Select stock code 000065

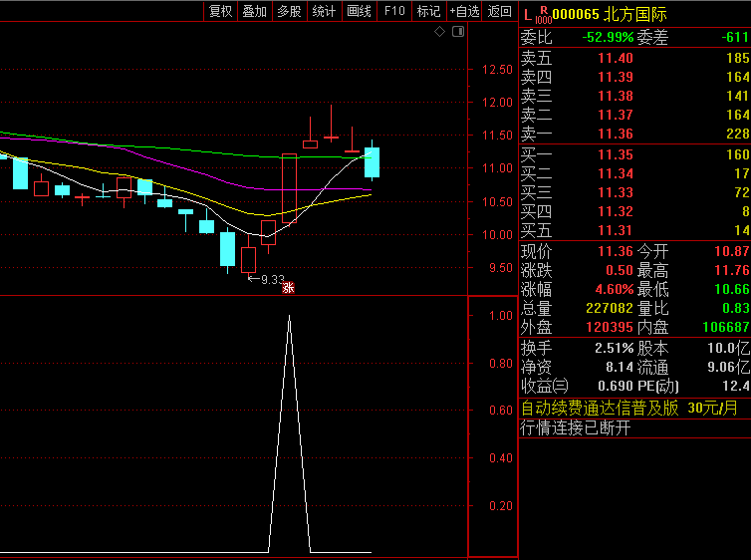(x=576, y=14)
